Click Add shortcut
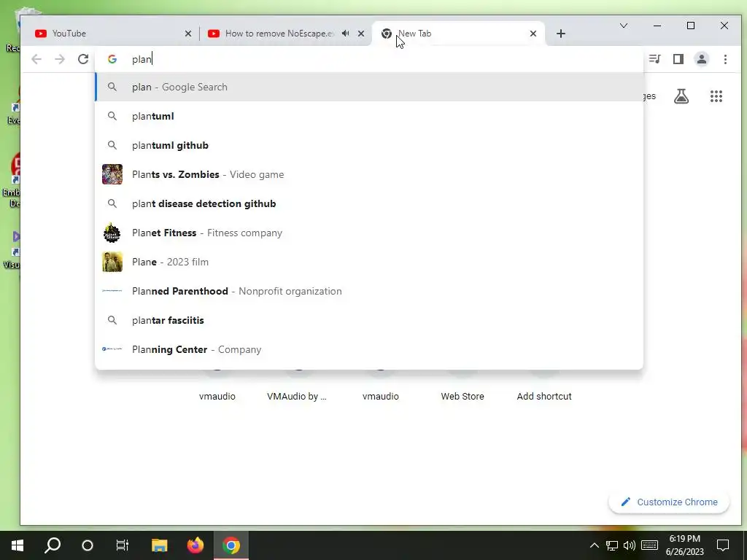 pyautogui.click(x=544, y=396)
